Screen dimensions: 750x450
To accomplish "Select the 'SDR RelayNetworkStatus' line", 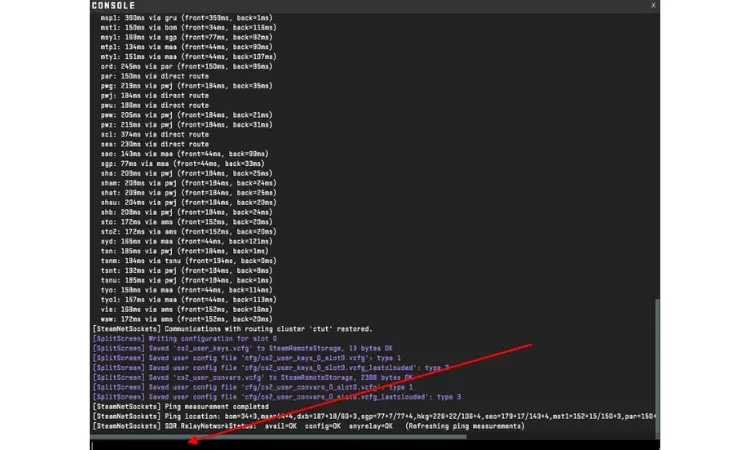I will pos(309,426).
